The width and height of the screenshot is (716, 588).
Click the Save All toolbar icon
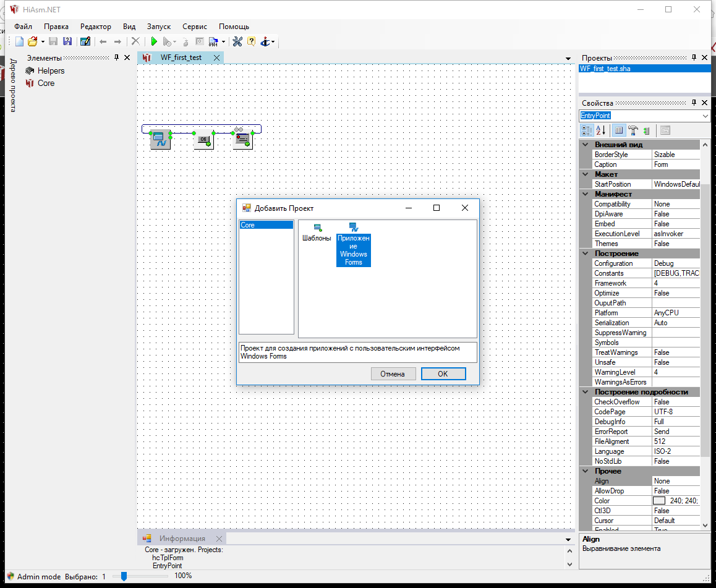click(67, 41)
